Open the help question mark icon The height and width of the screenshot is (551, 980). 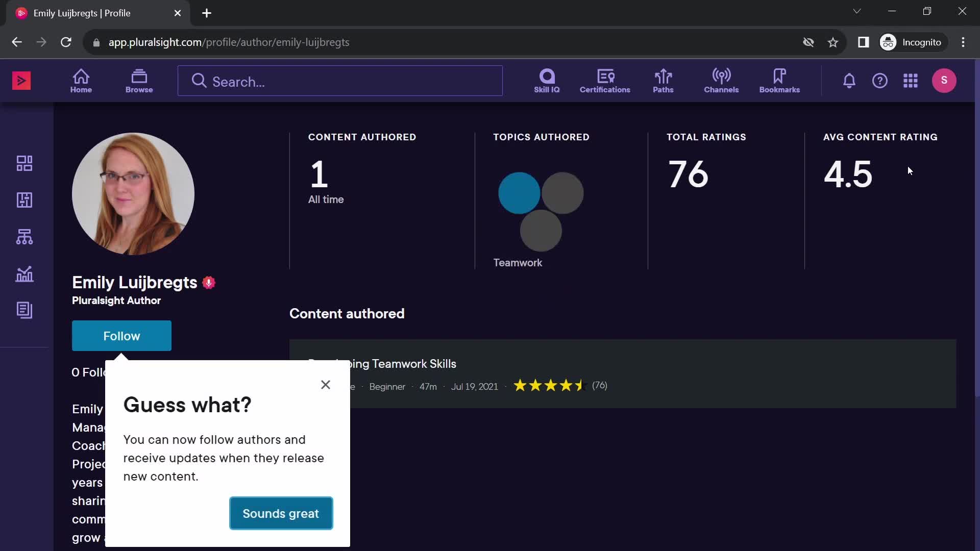click(880, 81)
